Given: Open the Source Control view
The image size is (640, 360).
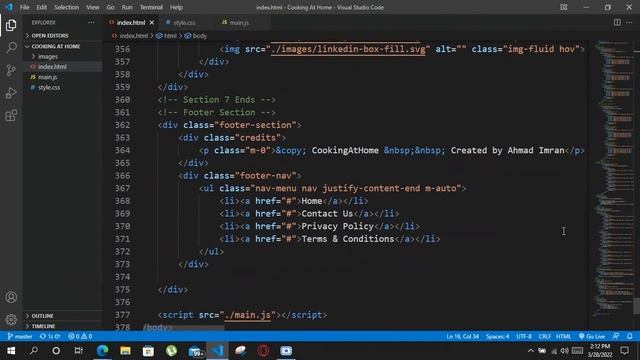Looking at the screenshot, I should click(11, 70).
